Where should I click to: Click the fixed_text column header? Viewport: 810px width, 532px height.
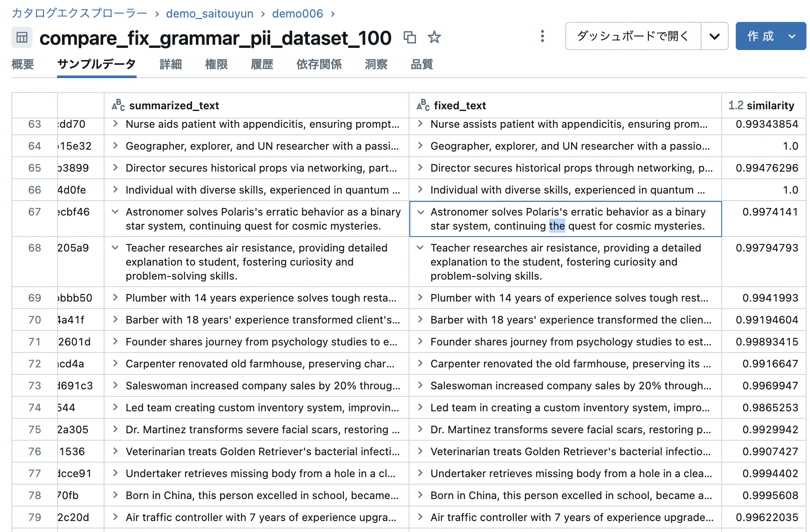pyautogui.click(x=565, y=105)
